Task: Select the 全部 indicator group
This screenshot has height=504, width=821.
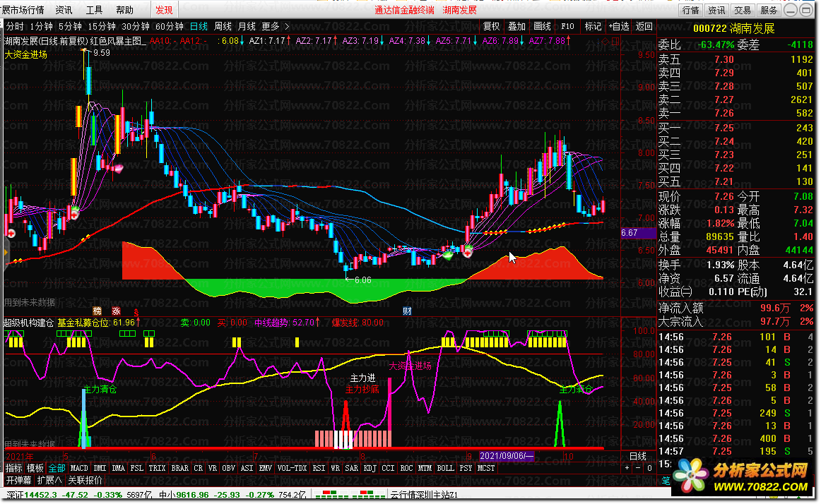Action: coord(57,468)
